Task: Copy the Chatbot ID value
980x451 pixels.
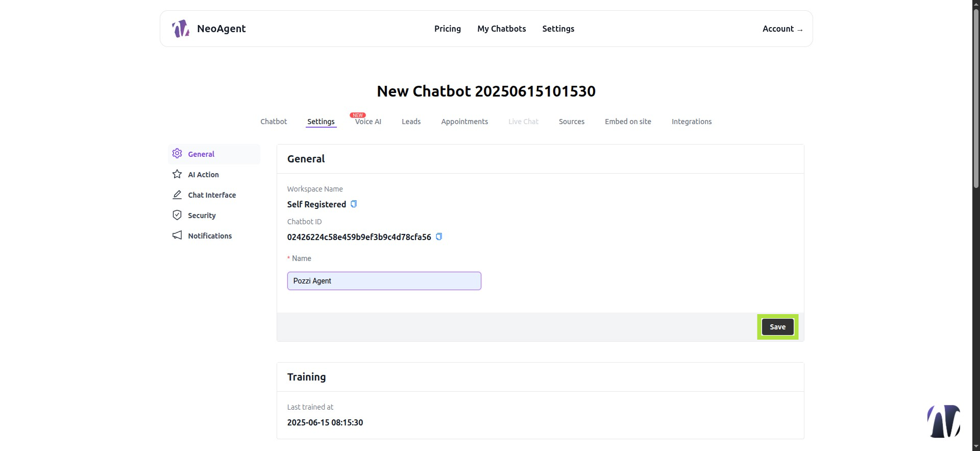Action: 439,236
